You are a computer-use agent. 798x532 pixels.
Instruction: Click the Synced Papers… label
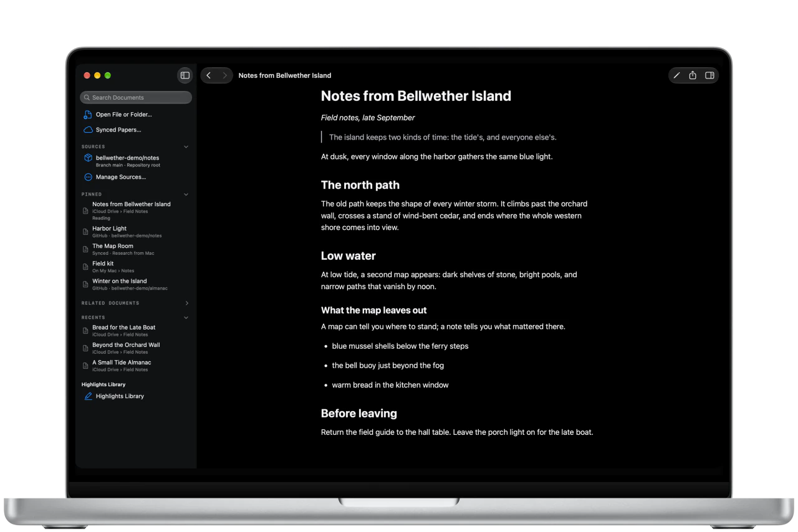pos(118,130)
